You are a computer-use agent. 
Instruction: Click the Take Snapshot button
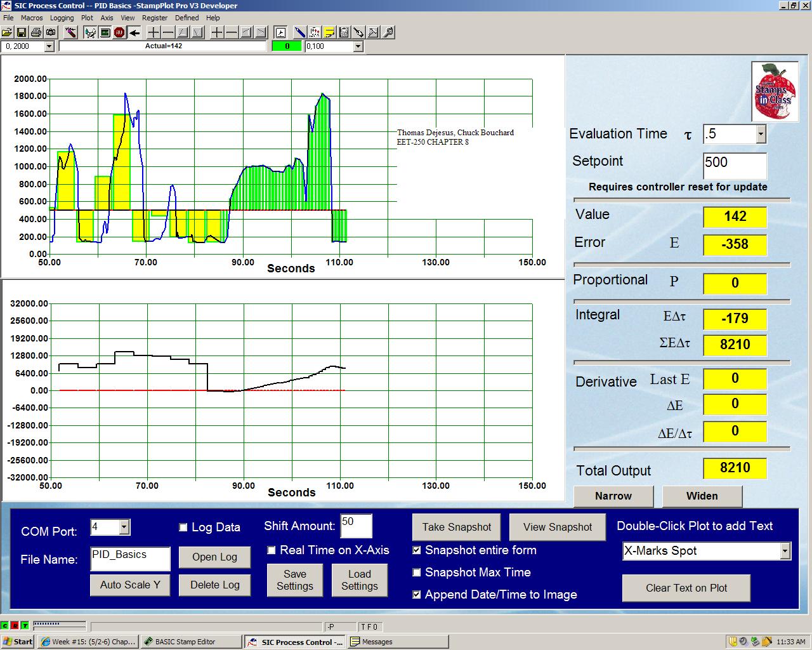pos(457,527)
